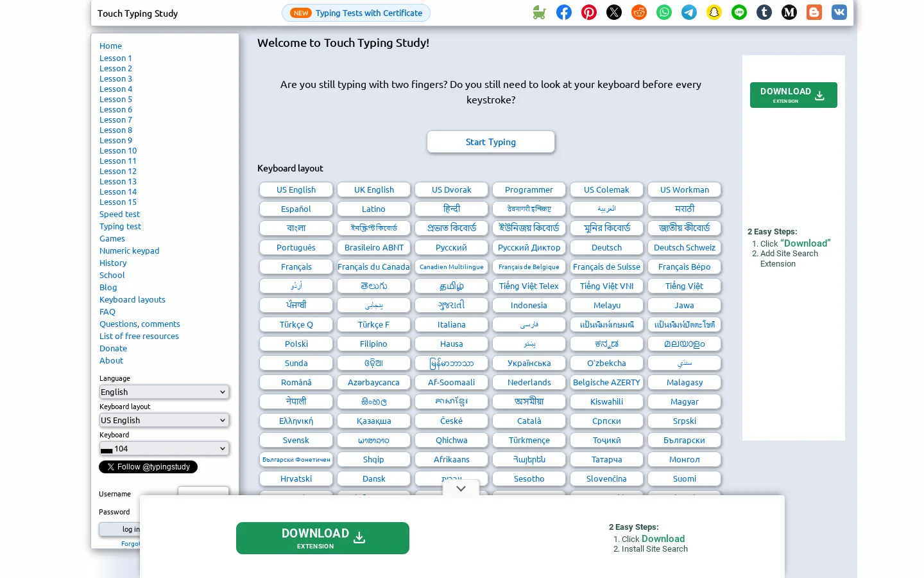Open the Speed test page
The image size is (924, 578).
pyautogui.click(x=119, y=214)
